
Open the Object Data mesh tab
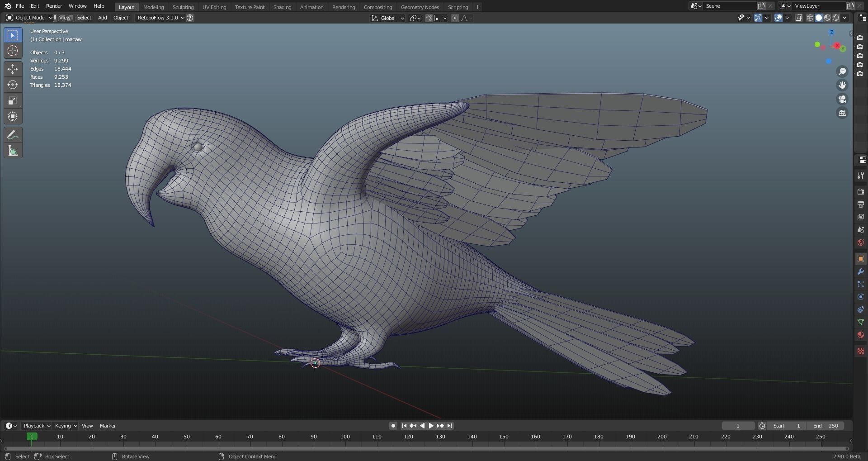861,322
